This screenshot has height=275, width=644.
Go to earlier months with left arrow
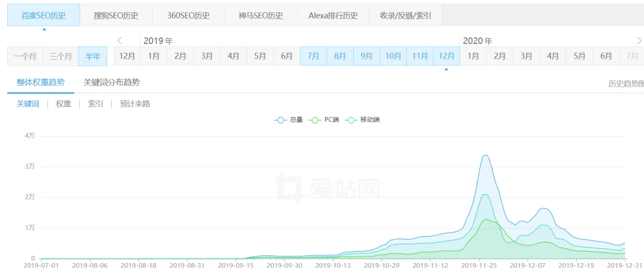(119, 41)
